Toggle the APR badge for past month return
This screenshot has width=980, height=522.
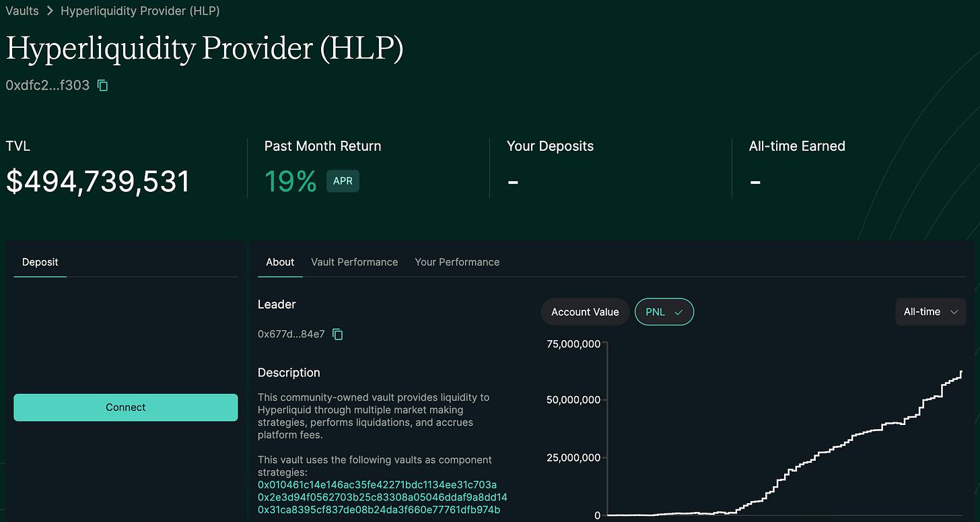coord(343,181)
